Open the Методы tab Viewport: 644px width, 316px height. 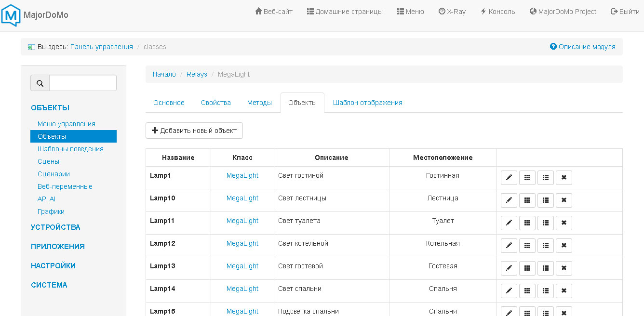259,103
